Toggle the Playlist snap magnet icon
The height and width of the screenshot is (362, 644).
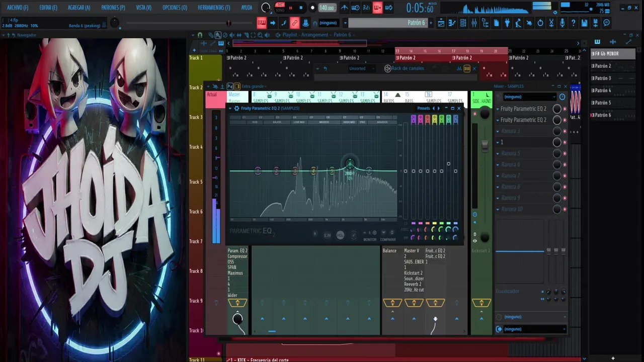tap(200, 35)
